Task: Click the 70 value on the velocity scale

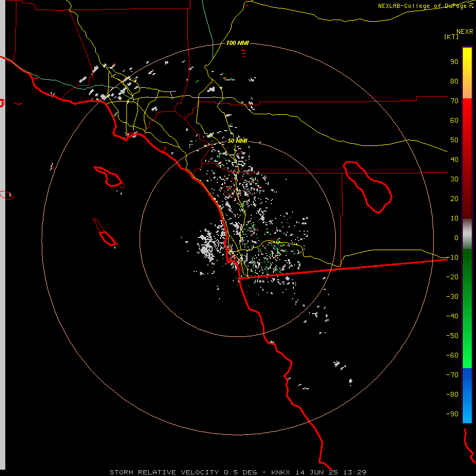Action: pyautogui.click(x=454, y=101)
